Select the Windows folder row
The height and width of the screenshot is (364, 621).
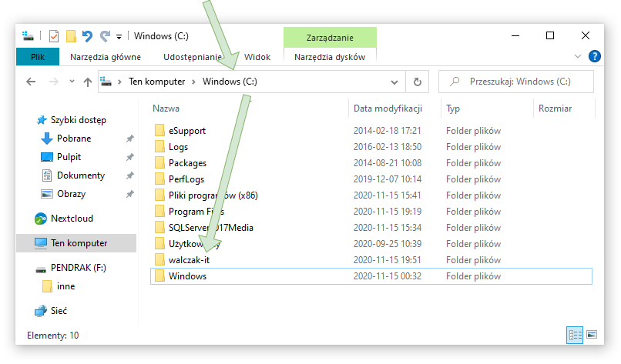click(371, 276)
